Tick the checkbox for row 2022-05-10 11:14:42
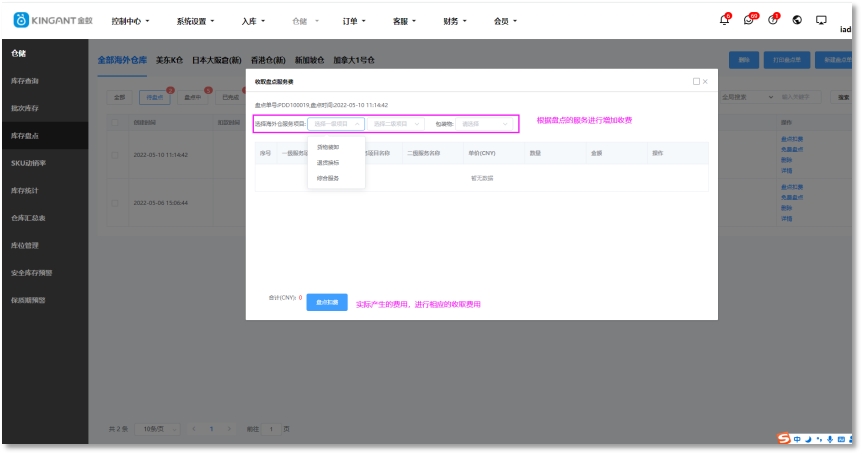Viewport: 862px width, 454px height. pyautogui.click(x=115, y=155)
